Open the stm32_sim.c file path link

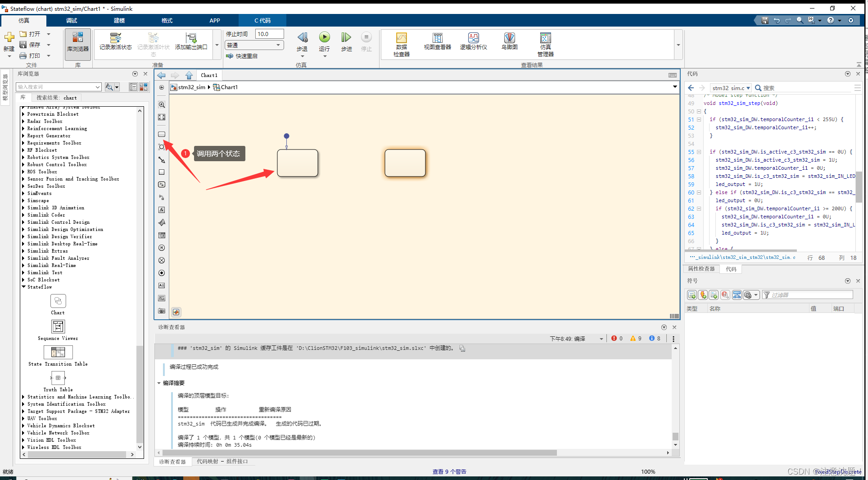(x=742, y=258)
